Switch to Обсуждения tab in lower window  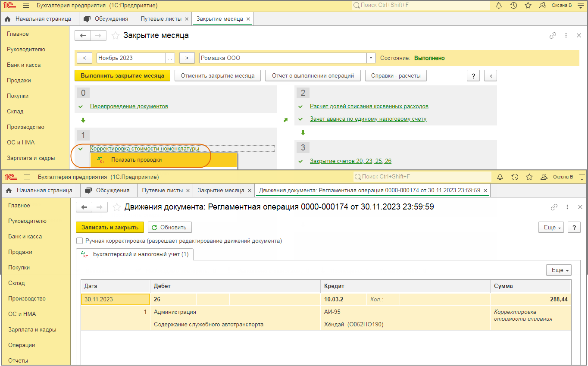tap(108, 190)
